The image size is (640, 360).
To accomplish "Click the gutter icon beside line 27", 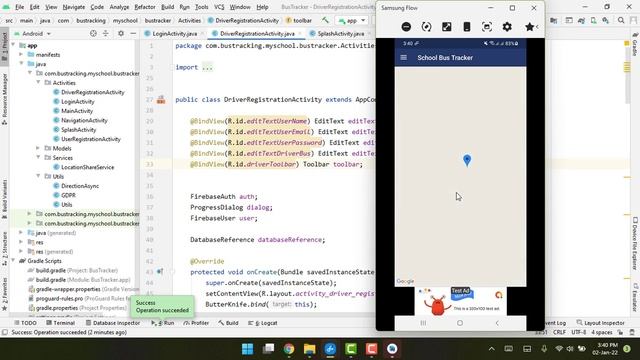I will tap(161, 100).
